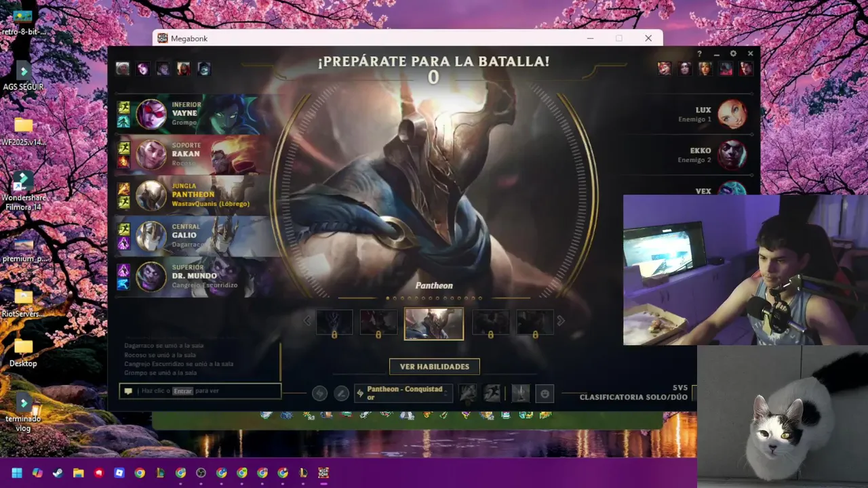Click 'Dagarraco se unió a la sala' message
Image resolution: width=868 pixels, height=488 pixels.
pyautogui.click(x=164, y=346)
